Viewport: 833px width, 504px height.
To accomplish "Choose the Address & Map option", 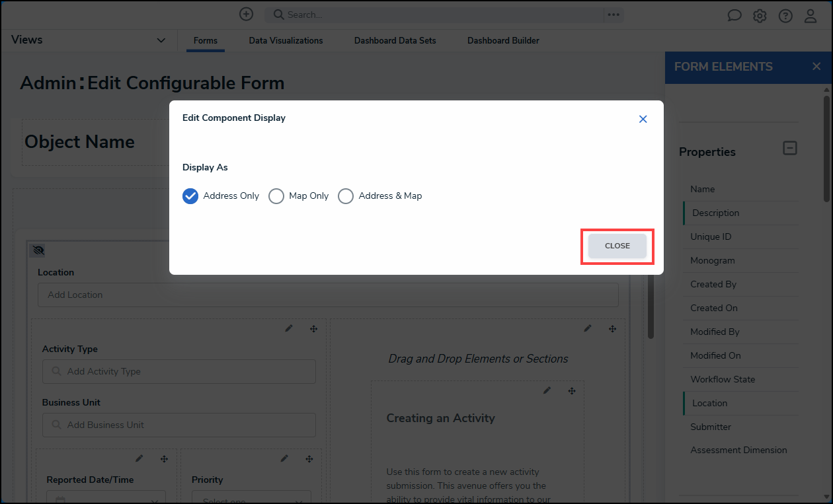I will tap(346, 196).
